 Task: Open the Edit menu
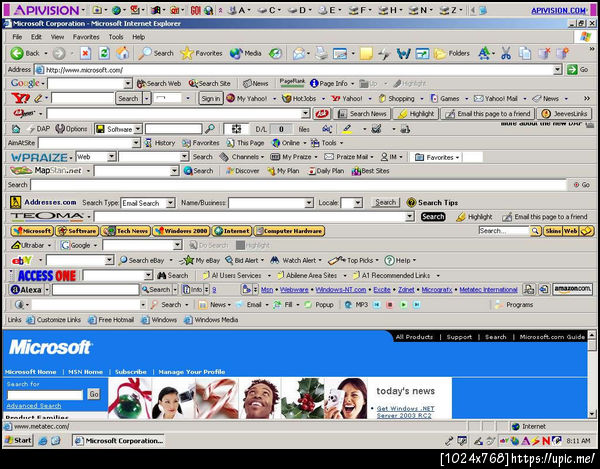click(x=36, y=37)
